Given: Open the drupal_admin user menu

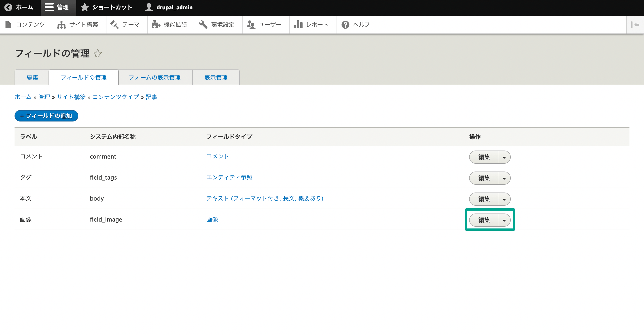Looking at the screenshot, I should click(x=169, y=8).
